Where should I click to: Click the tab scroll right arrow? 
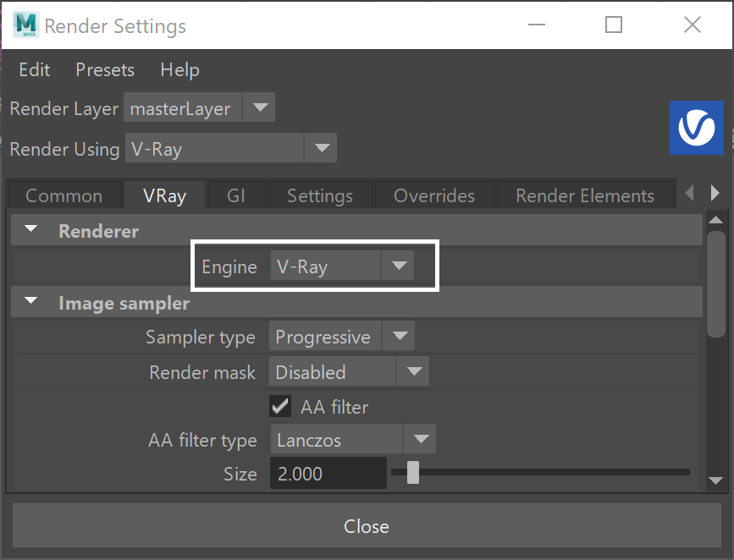(x=715, y=192)
